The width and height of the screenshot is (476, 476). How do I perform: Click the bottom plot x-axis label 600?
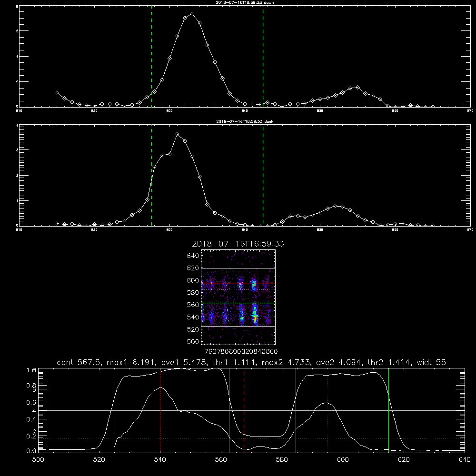coord(343,460)
